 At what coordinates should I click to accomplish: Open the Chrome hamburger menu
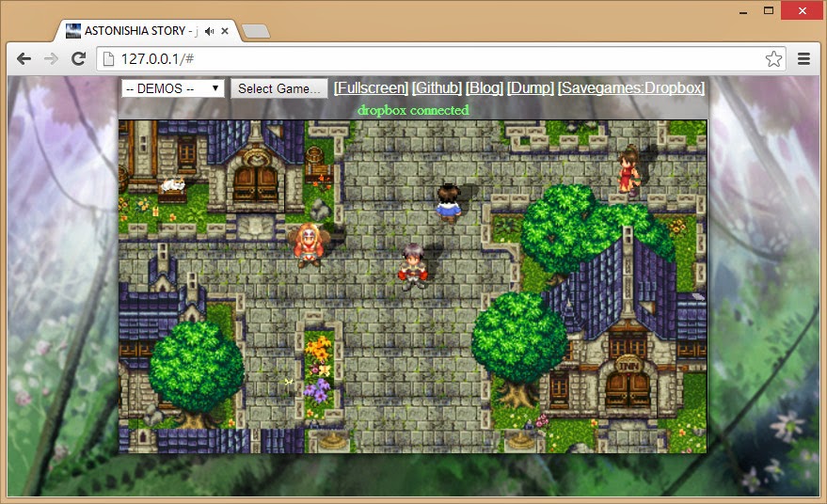(804, 59)
